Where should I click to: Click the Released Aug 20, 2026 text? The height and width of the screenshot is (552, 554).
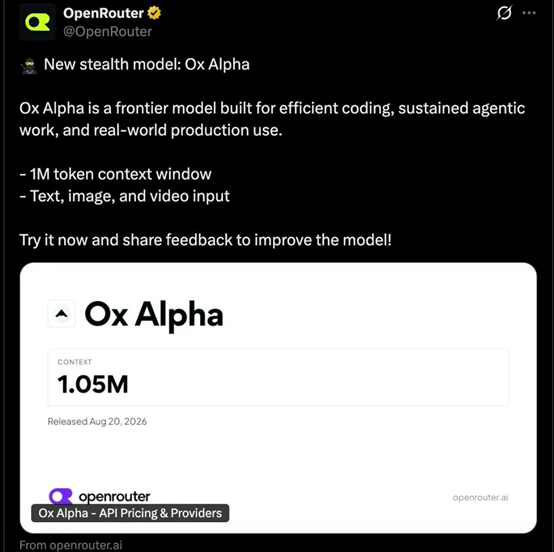[x=97, y=422]
